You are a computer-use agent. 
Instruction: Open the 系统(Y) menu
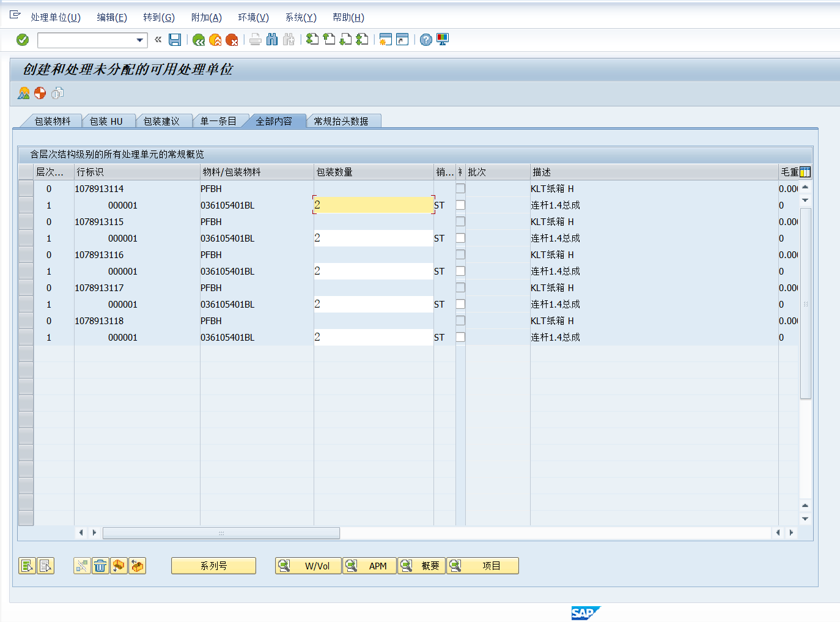(301, 17)
